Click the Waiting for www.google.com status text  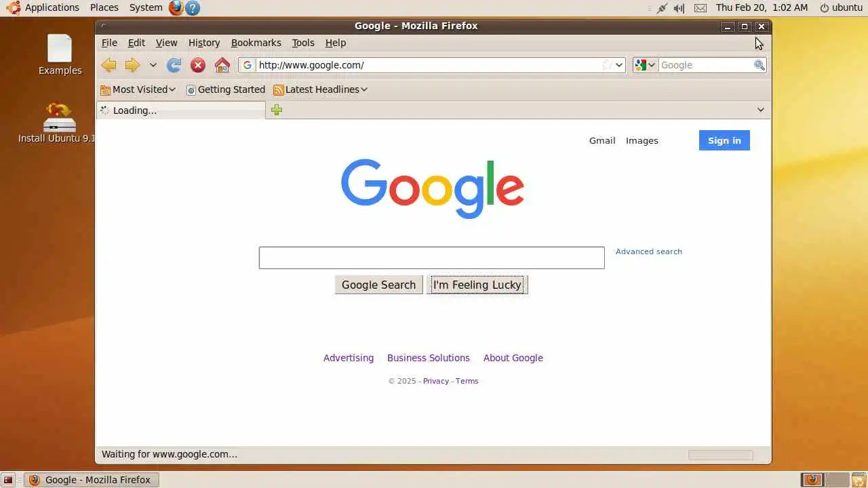(x=170, y=455)
